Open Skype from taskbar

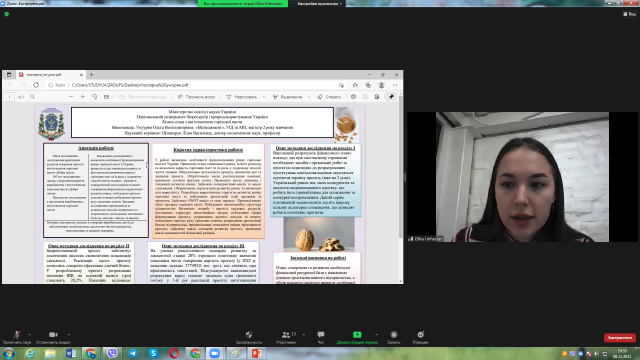tap(153, 353)
